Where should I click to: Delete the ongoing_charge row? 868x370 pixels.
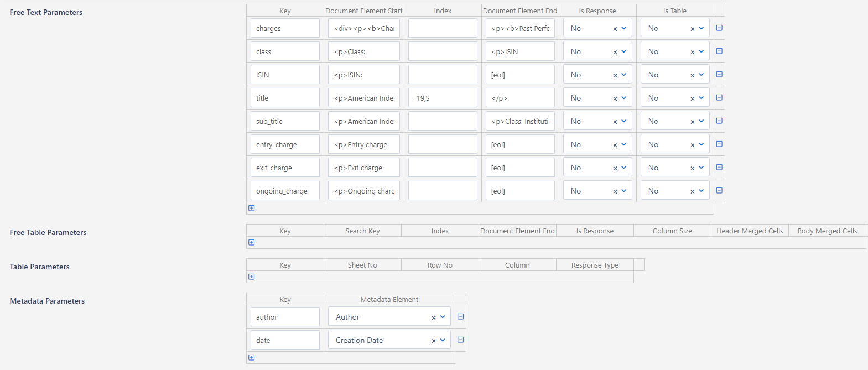(719, 190)
